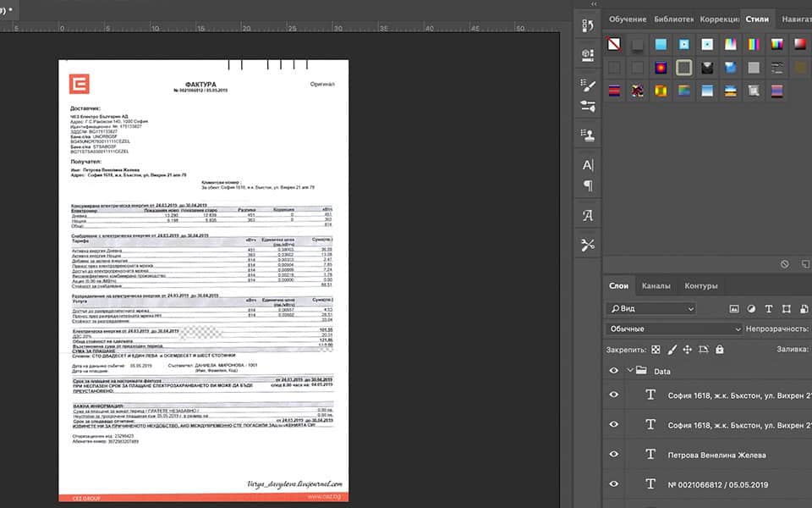The height and width of the screenshot is (508, 812).
Task: Apply the white style with cyan dot
Action: 707,44
